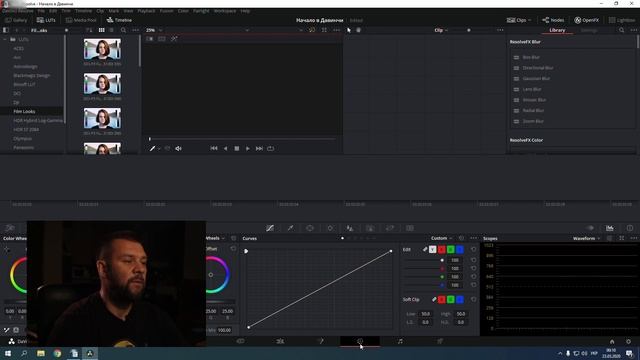Open the Custom curves mode dropdown
640x360 pixels.
(441, 238)
